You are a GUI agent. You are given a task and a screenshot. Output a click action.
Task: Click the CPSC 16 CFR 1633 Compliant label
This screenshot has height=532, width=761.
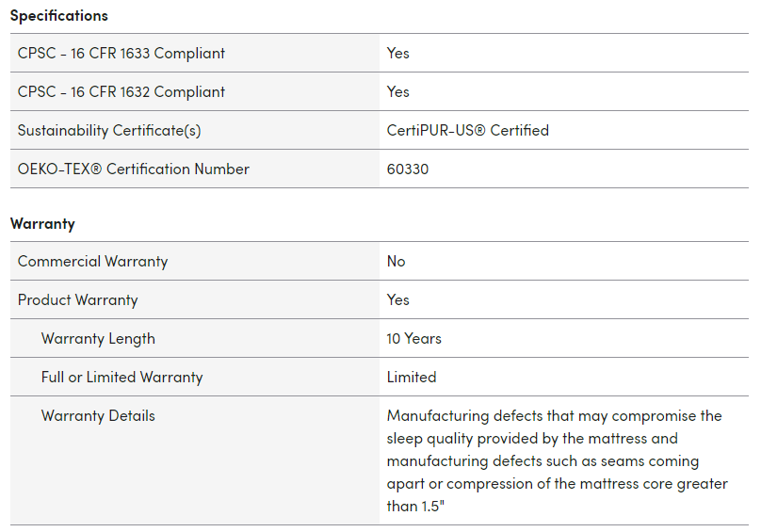[121, 53]
